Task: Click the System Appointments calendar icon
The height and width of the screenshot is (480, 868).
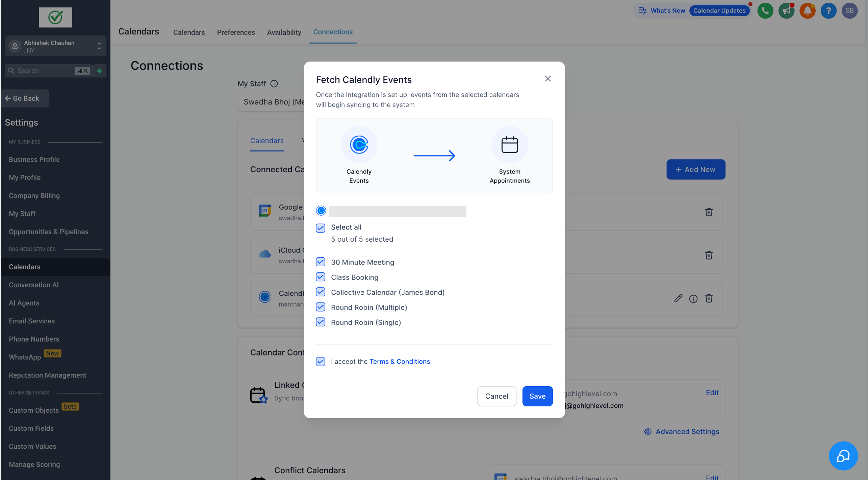Action: coord(510,144)
